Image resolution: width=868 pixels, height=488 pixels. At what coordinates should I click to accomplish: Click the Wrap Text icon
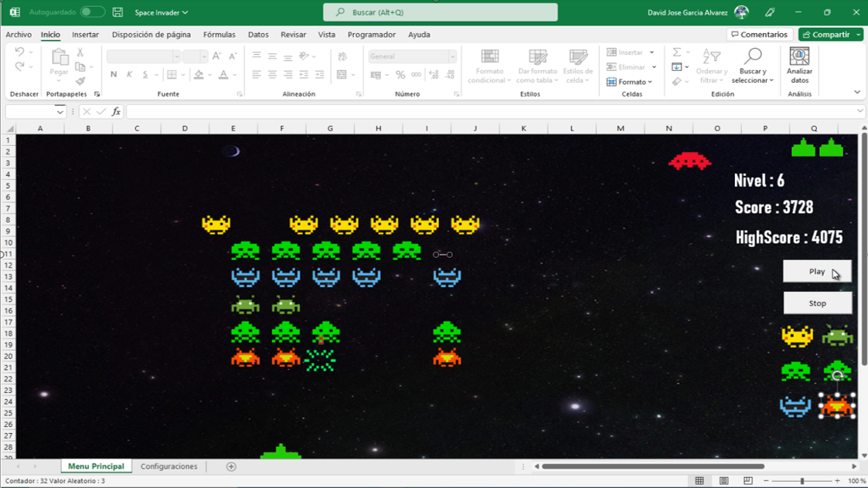(342, 56)
